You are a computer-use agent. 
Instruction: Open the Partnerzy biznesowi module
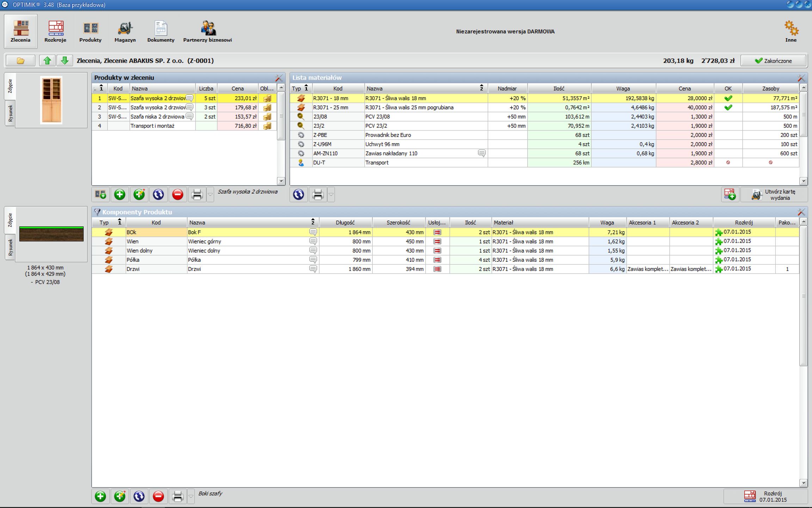pyautogui.click(x=207, y=31)
